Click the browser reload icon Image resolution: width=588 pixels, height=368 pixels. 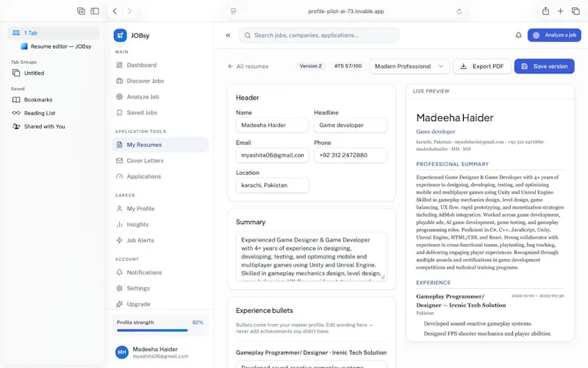(459, 11)
